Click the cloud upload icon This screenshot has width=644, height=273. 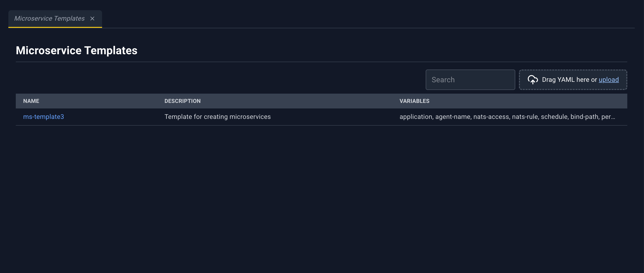[x=533, y=79]
